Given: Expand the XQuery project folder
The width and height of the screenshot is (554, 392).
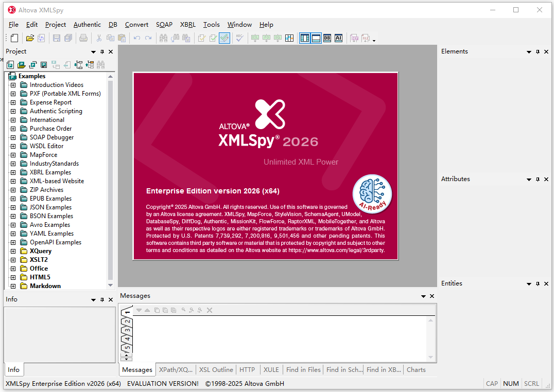Looking at the screenshot, I should pyautogui.click(x=13, y=251).
